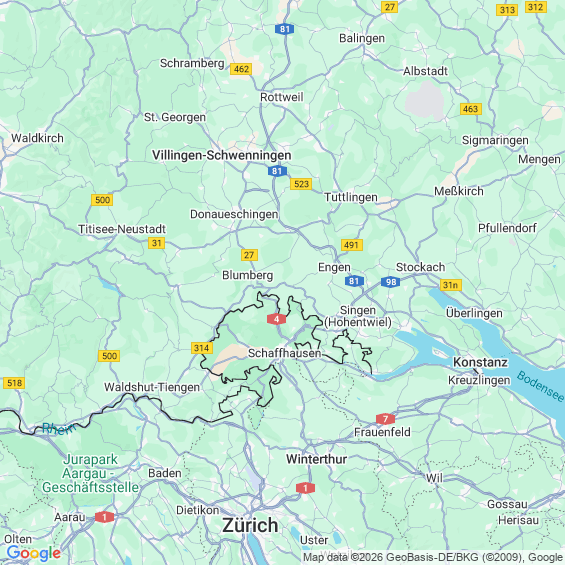
Task: Click the A81 highway shield near Rottweil
Action: [x=284, y=29]
